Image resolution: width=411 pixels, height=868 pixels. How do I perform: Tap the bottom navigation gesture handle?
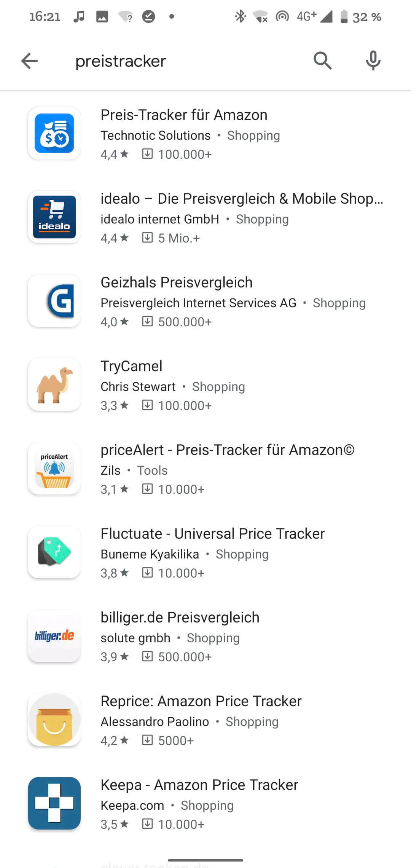point(205,860)
